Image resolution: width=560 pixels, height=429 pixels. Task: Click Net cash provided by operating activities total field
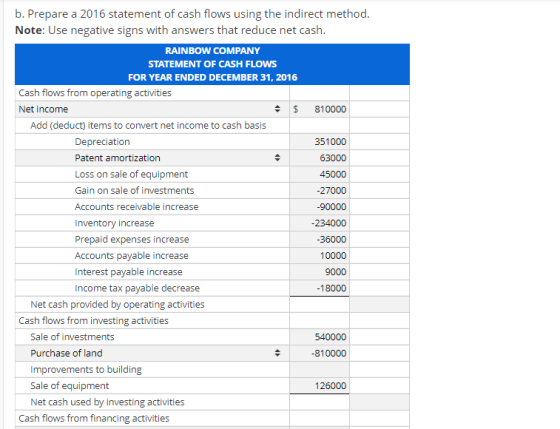click(x=379, y=304)
